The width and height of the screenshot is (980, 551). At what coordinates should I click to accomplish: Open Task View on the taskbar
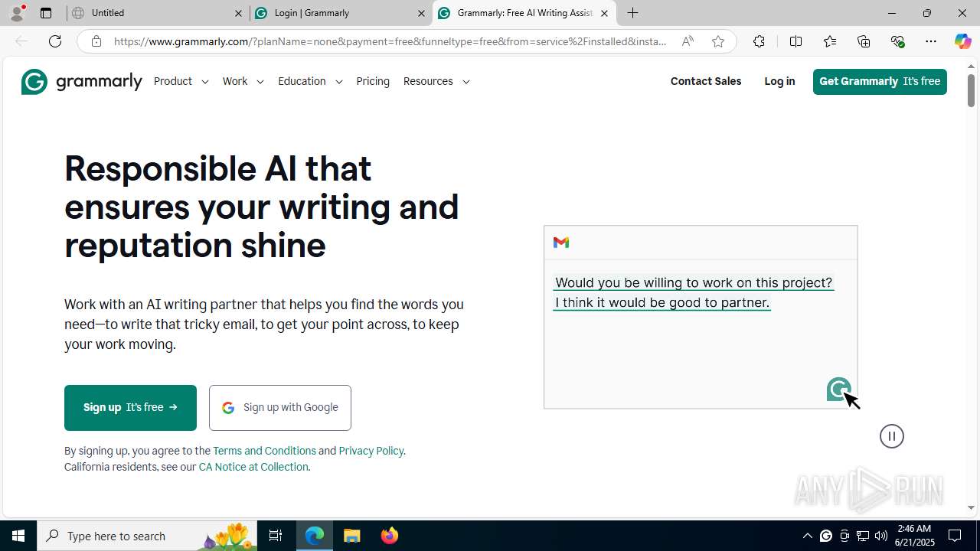click(276, 536)
